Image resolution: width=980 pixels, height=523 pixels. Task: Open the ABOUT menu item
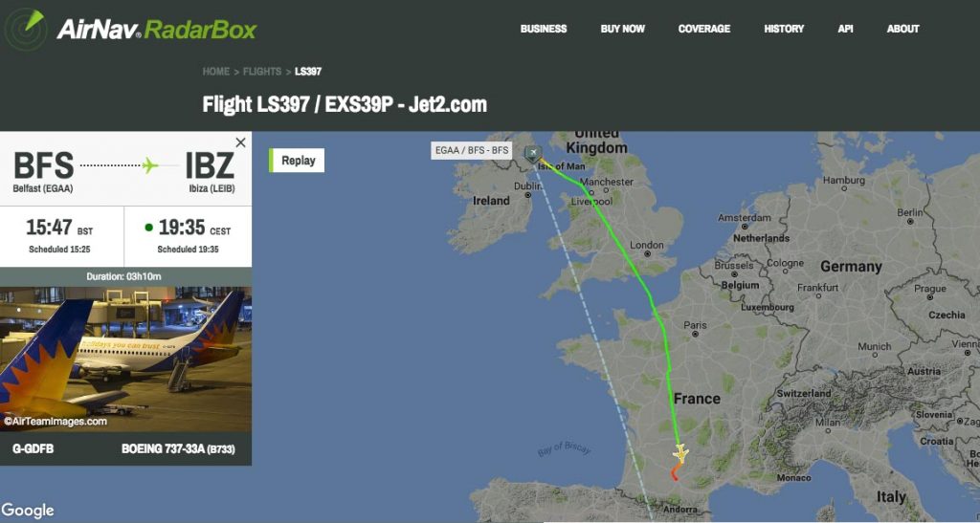pyautogui.click(x=903, y=29)
